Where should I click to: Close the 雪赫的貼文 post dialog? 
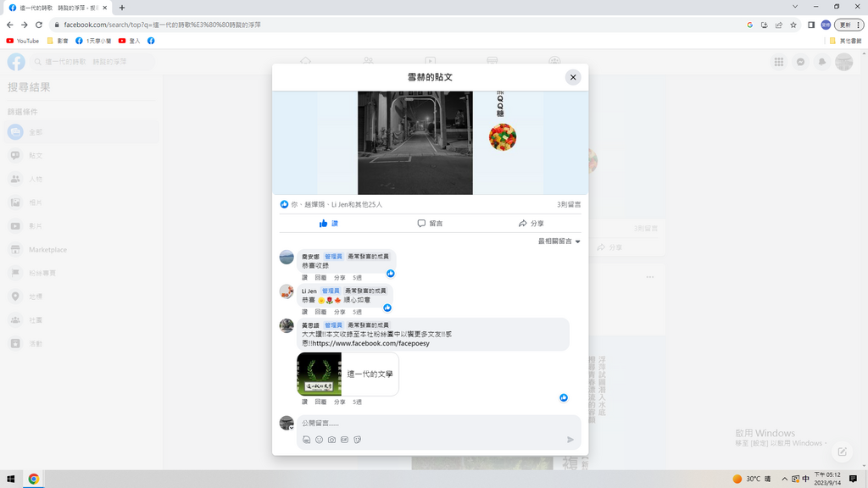573,77
